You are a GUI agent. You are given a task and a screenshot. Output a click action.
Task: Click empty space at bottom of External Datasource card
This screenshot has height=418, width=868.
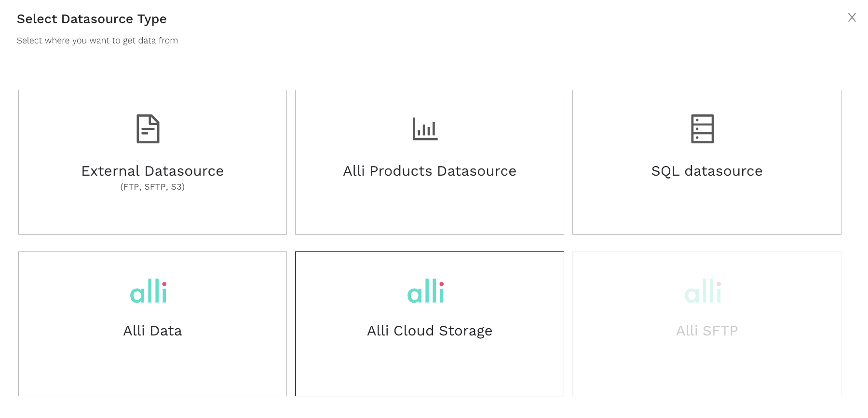tap(152, 215)
